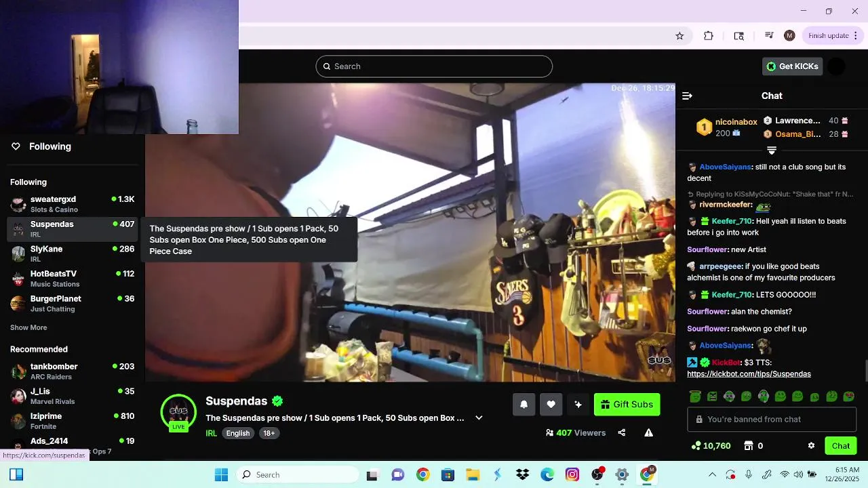Click the 407 Viewers count
The image size is (868, 488).
(575, 432)
